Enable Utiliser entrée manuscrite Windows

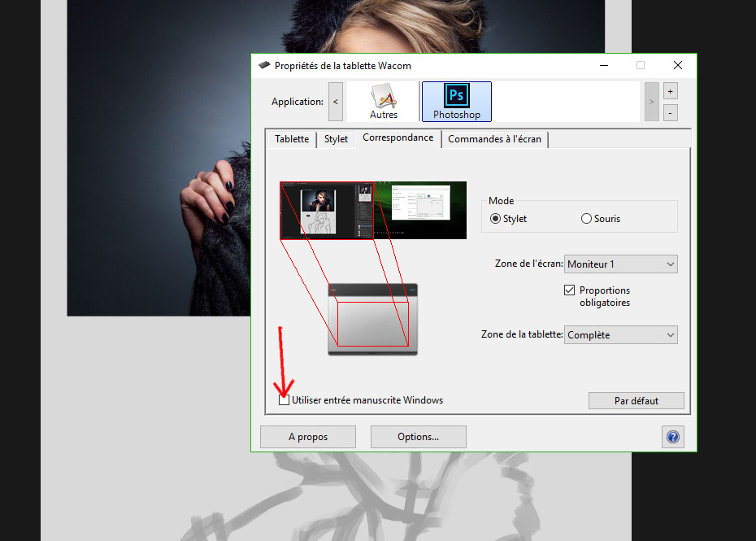[284, 399]
